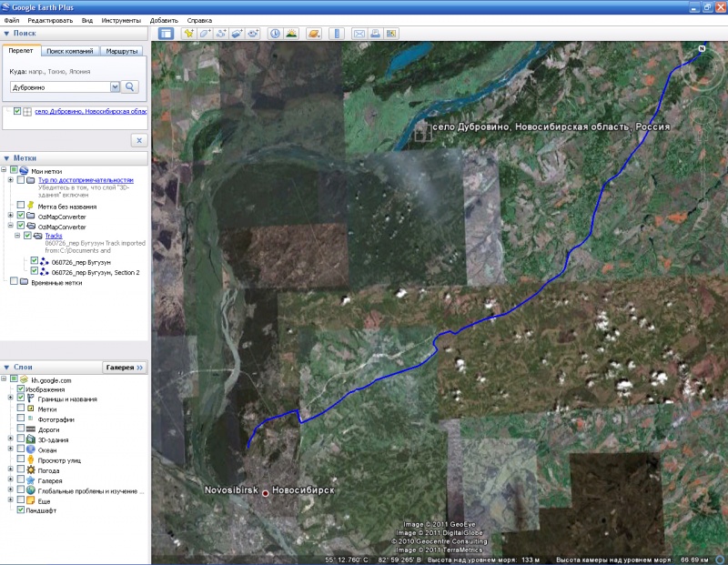Expand the Тур по достопримечательностям node
Image resolution: width=728 pixels, height=565 pixels.
click(11, 179)
